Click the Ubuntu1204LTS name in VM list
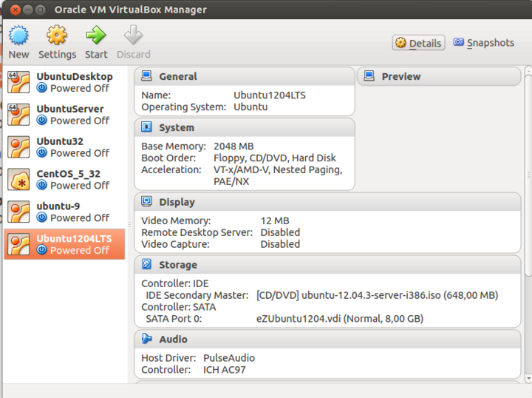The height and width of the screenshot is (398, 532). 75,239
